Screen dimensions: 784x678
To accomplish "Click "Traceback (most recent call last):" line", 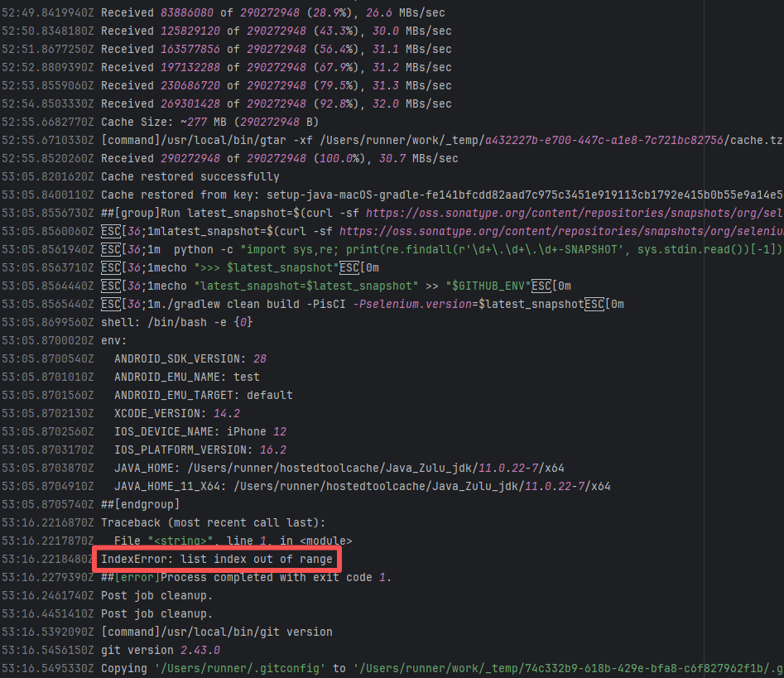I will click(x=213, y=522).
